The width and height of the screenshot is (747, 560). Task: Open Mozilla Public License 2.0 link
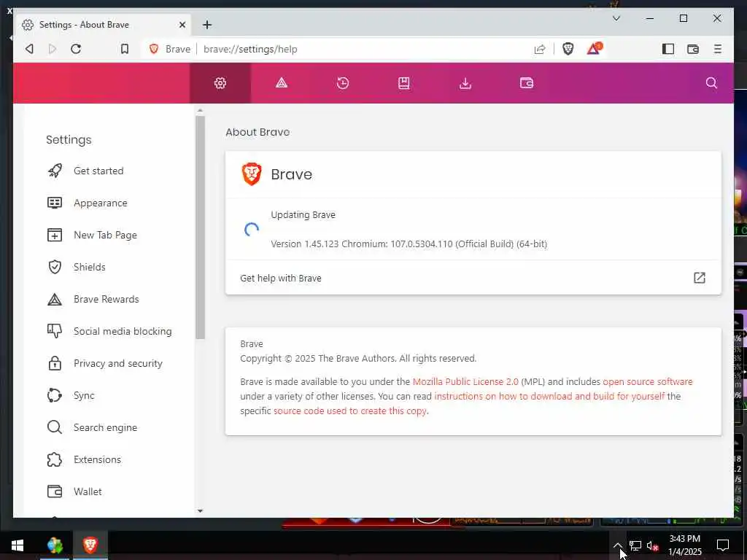point(465,381)
